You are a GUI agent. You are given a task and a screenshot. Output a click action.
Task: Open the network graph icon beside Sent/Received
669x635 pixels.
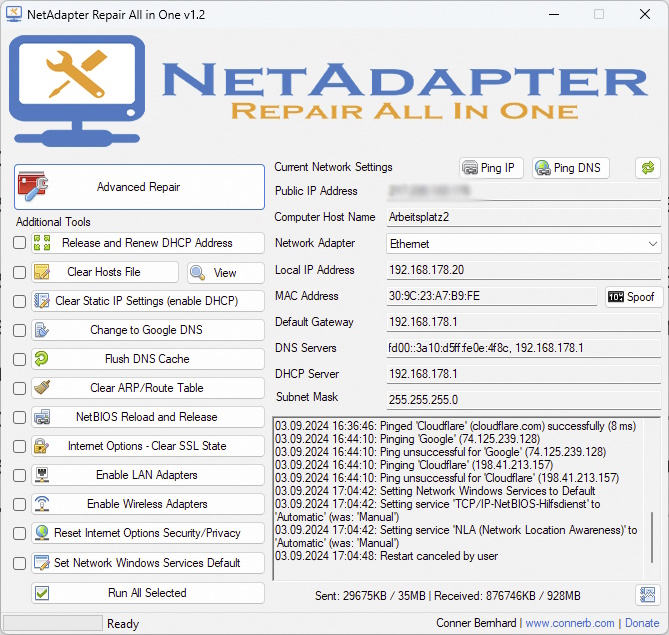pyautogui.click(x=648, y=595)
